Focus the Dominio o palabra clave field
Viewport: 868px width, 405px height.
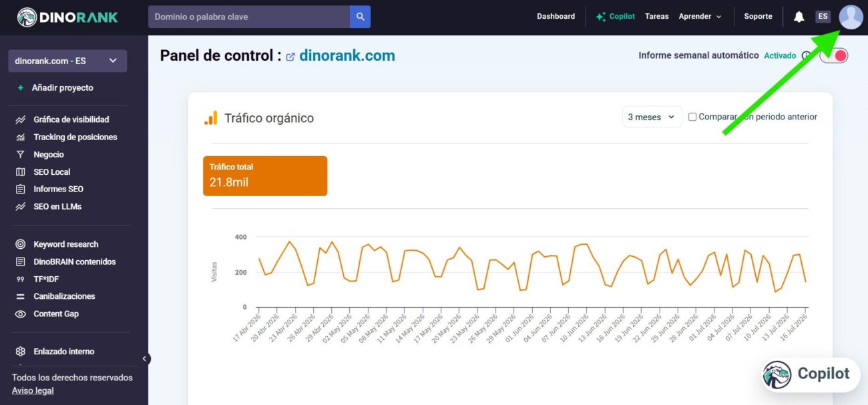tap(249, 17)
